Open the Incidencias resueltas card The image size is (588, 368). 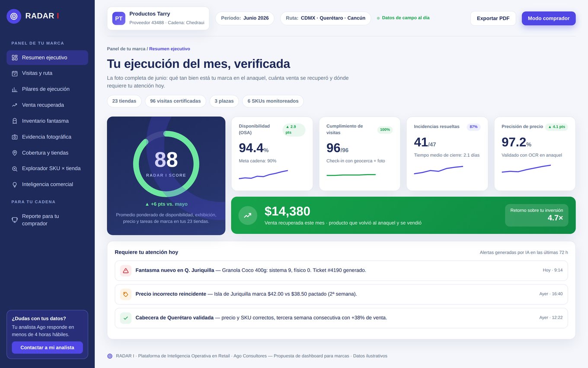[447, 154]
